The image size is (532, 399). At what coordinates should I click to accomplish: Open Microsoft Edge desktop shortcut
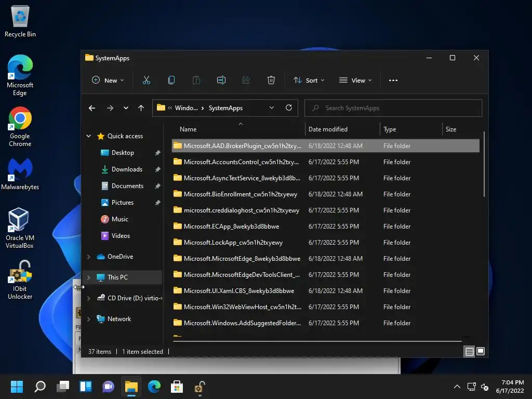click(20, 75)
